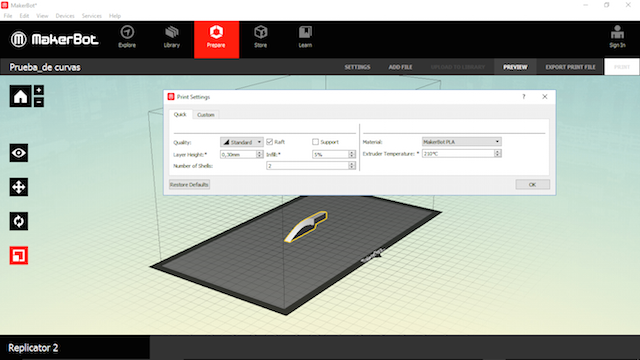Image resolution: width=640 pixels, height=360 pixels.
Task: Open the Learn section
Action: pos(305,37)
